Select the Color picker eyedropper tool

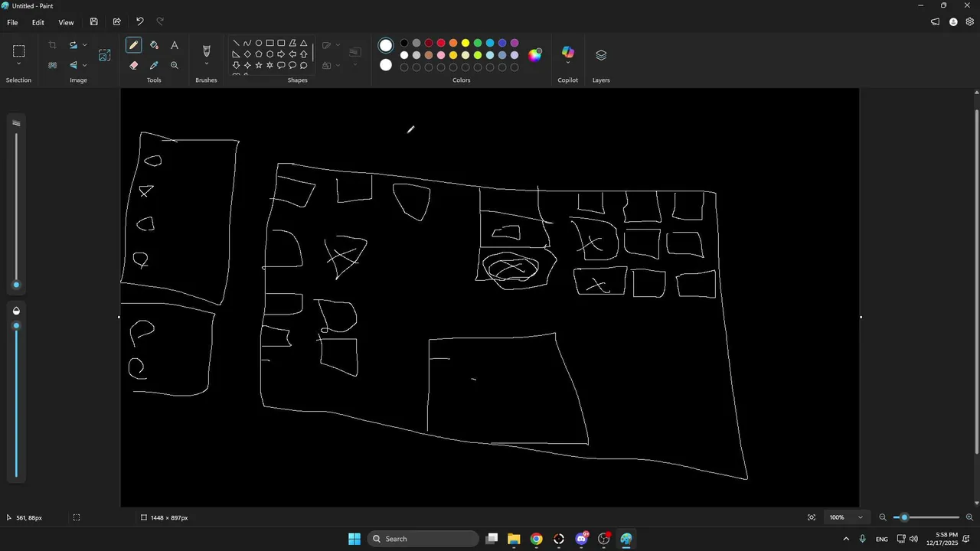point(154,65)
